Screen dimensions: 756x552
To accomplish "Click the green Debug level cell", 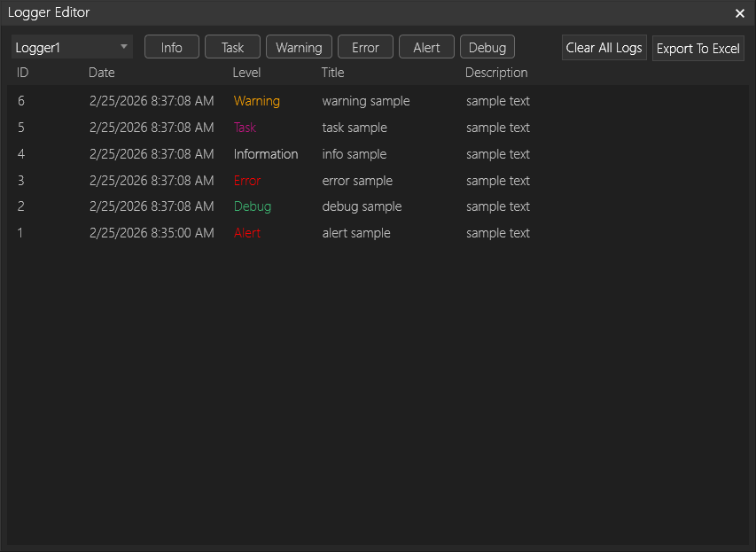I will (x=253, y=206).
